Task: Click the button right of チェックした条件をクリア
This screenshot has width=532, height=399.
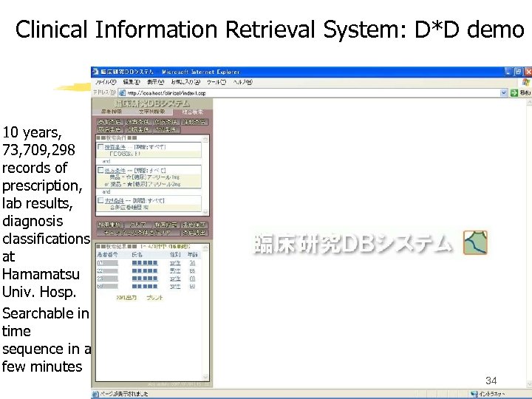Action: [194, 233]
